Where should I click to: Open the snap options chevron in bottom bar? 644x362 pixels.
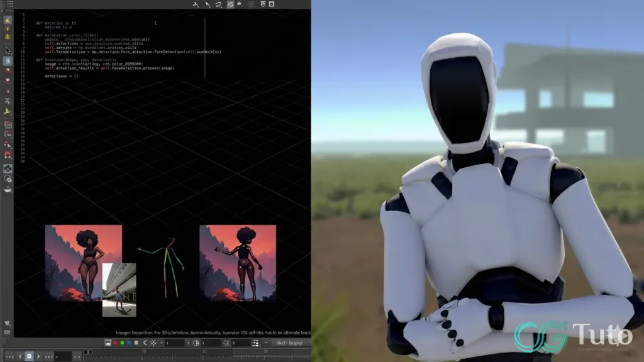pos(161,343)
